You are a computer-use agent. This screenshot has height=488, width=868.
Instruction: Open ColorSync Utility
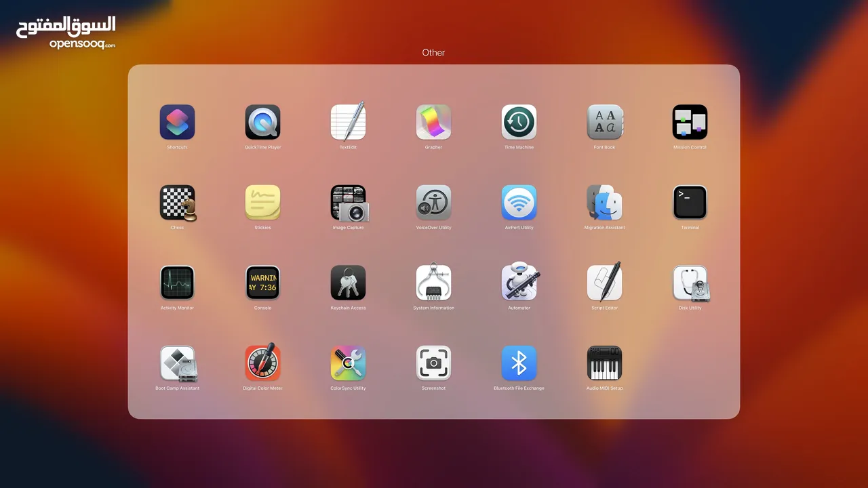348,363
